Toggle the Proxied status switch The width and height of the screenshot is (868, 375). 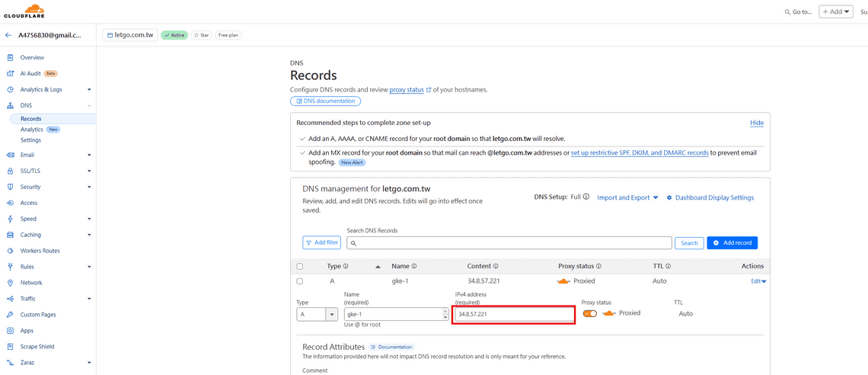coord(590,313)
